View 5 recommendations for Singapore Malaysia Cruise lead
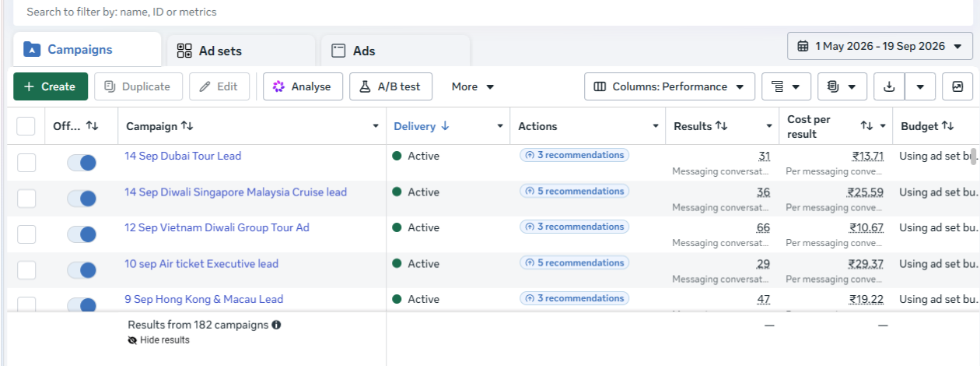The height and width of the screenshot is (366, 980). click(574, 191)
